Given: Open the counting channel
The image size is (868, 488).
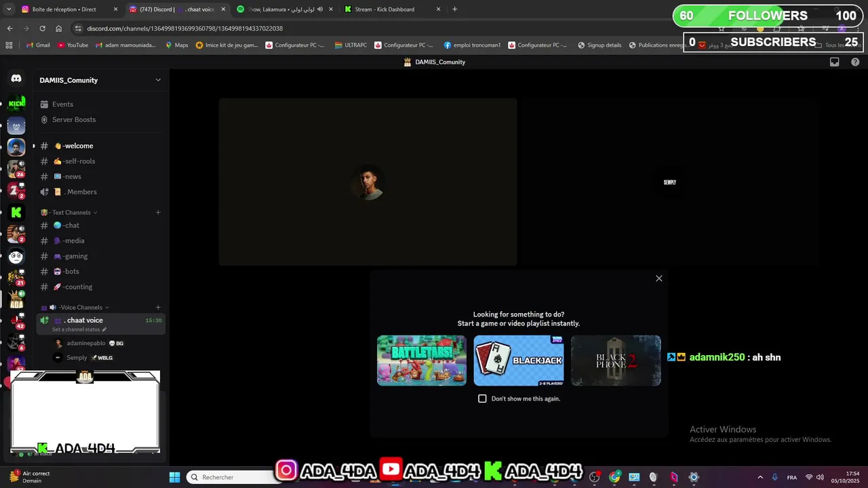Looking at the screenshot, I should tap(100, 287).
